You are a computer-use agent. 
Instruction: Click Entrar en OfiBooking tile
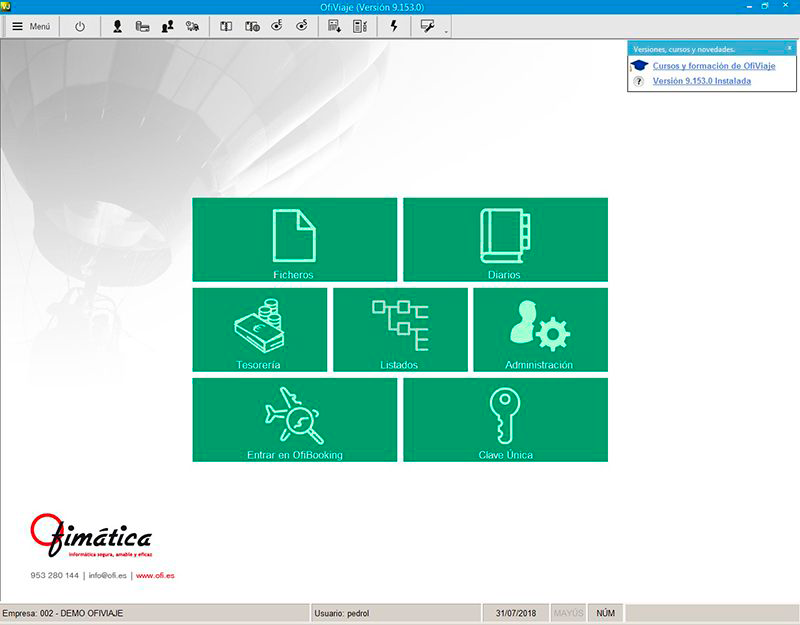point(294,420)
